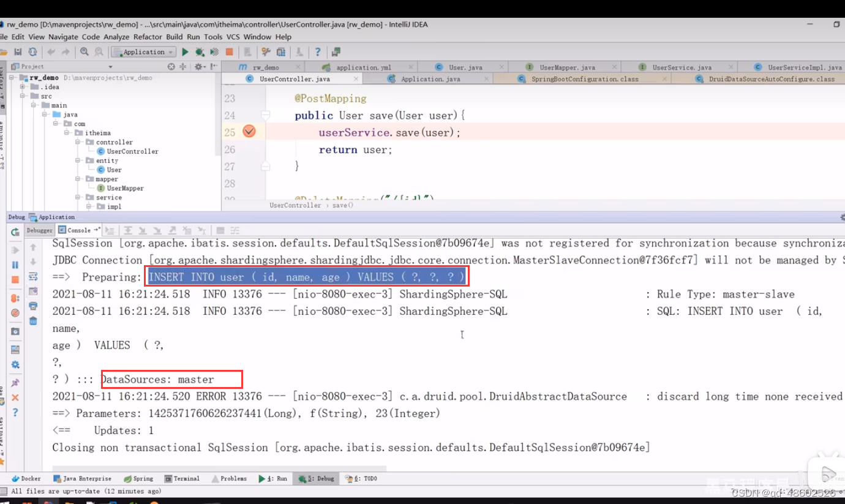Click Step Over icon in debugger toolbar

129,231
